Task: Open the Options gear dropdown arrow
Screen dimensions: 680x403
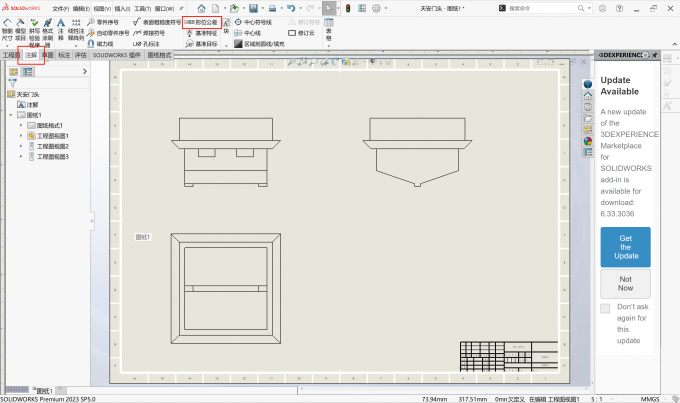Action: point(386,8)
